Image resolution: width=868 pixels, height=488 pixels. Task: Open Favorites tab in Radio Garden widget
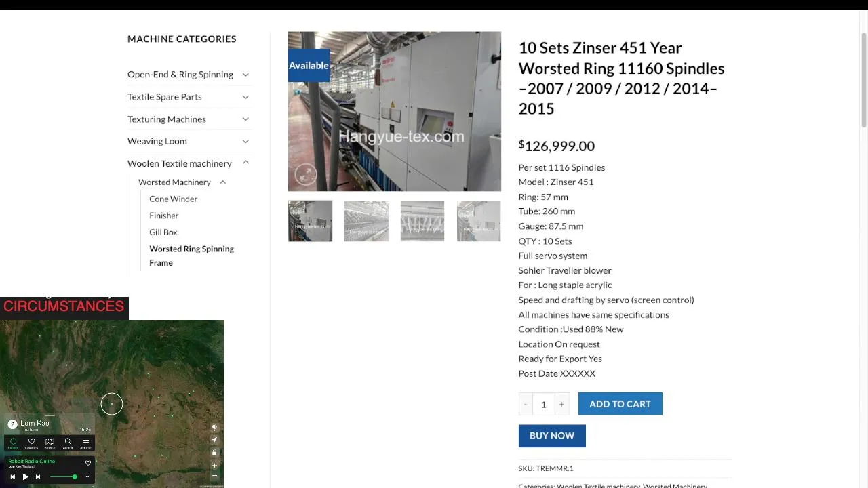31,443
